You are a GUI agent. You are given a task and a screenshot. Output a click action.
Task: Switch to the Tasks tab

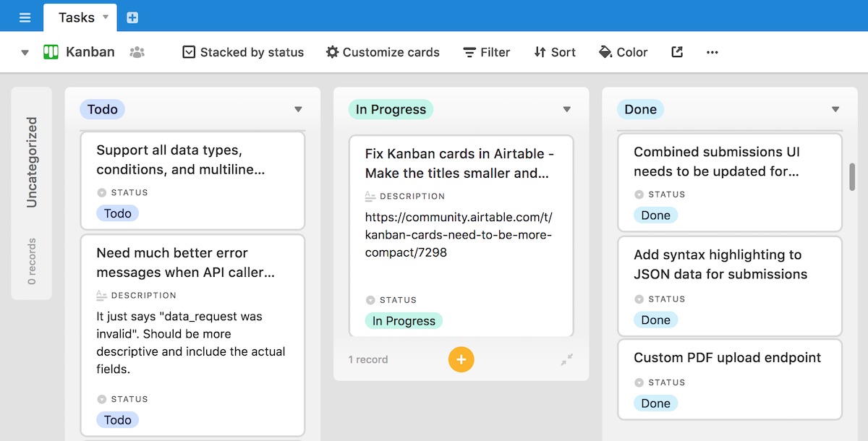76,17
